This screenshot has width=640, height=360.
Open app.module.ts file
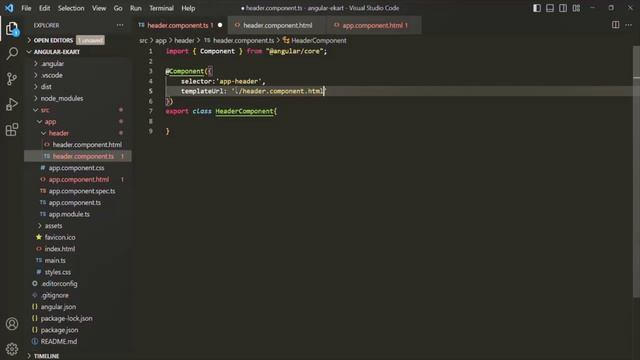(x=69, y=214)
